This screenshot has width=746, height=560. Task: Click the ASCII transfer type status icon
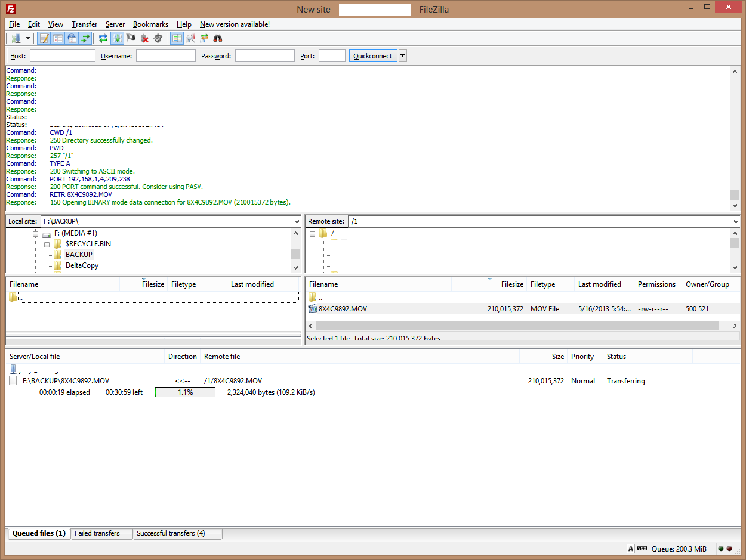tap(630, 549)
